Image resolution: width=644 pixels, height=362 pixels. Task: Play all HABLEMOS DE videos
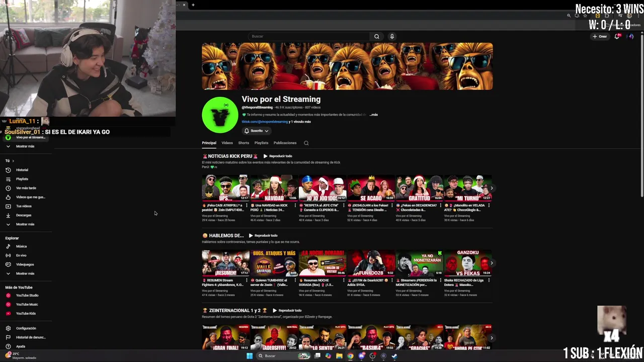click(x=263, y=235)
